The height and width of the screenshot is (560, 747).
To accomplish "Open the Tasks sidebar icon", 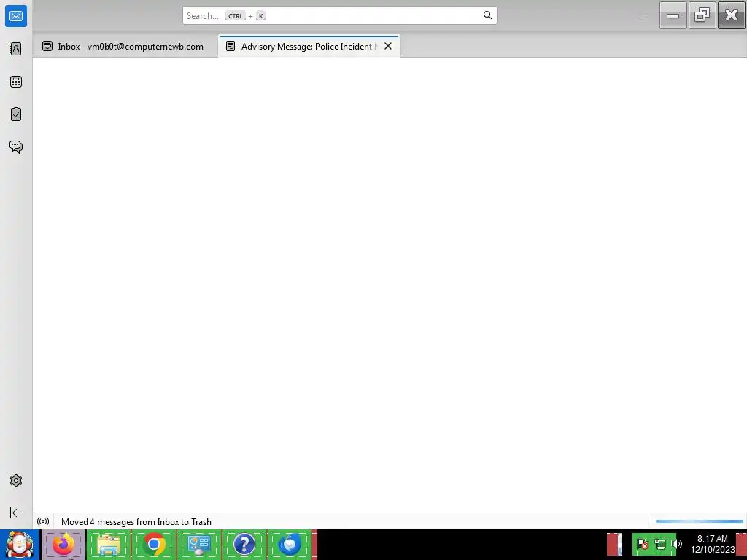I will (16, 114).
